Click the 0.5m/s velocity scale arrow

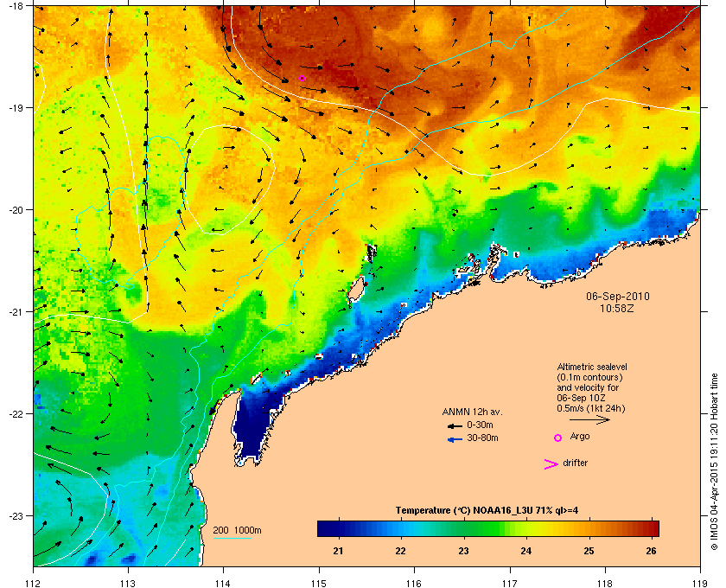(589, 420)
